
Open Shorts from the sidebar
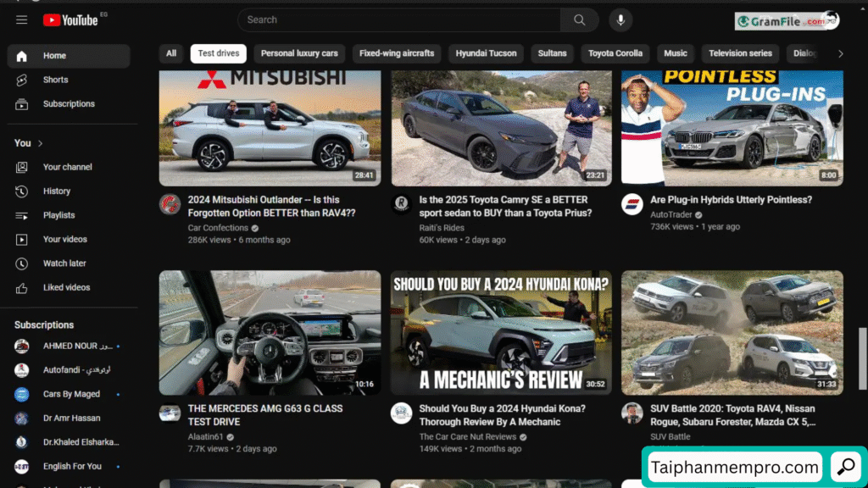(55, 80)
